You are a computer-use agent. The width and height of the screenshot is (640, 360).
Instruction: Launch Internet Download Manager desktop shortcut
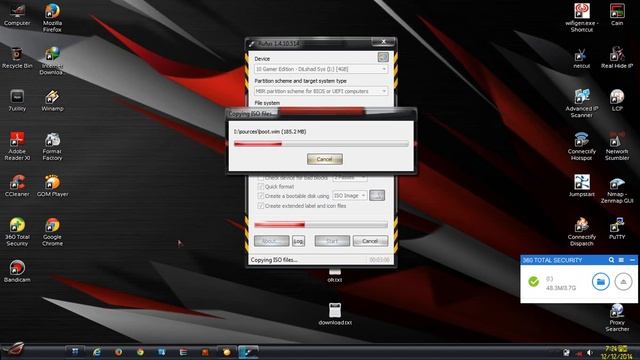52,60
